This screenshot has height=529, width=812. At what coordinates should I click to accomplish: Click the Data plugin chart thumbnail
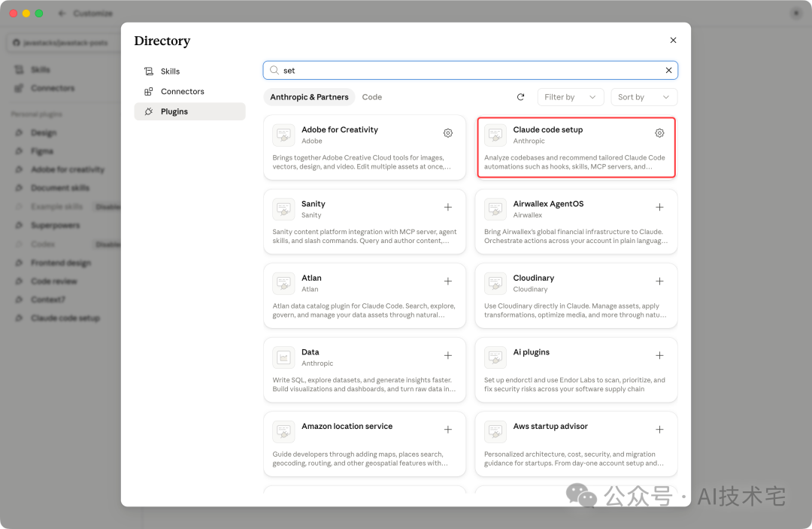(283, 357)
